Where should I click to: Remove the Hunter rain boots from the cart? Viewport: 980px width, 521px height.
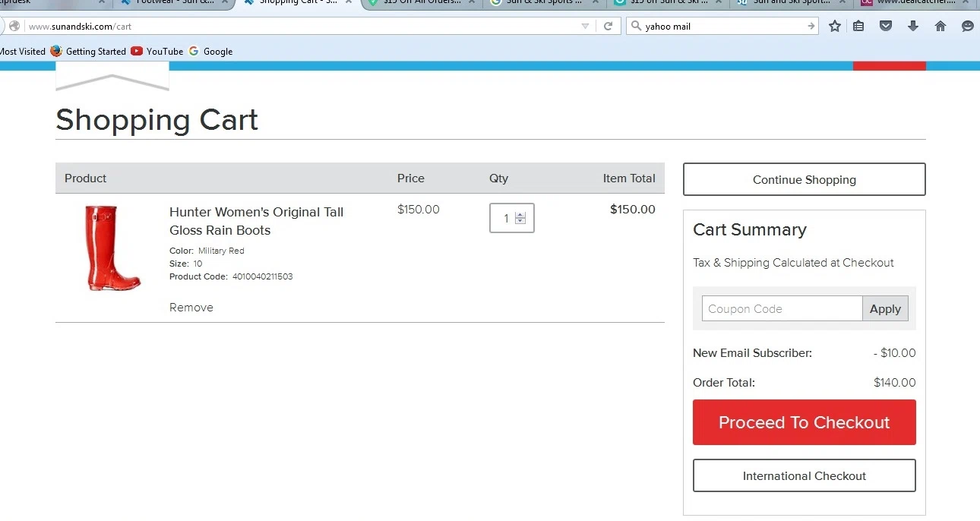pyautogui.click(x=191, y=308)
